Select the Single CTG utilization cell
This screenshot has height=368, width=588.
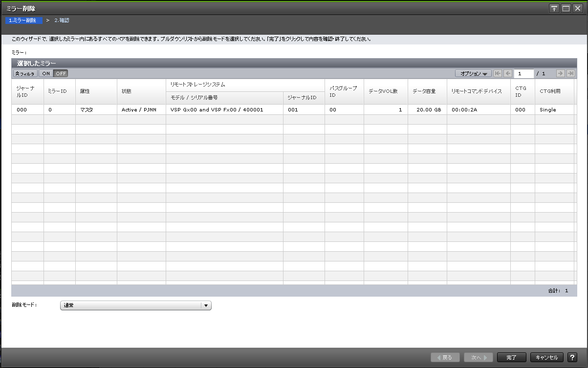[x=554, y=110]
